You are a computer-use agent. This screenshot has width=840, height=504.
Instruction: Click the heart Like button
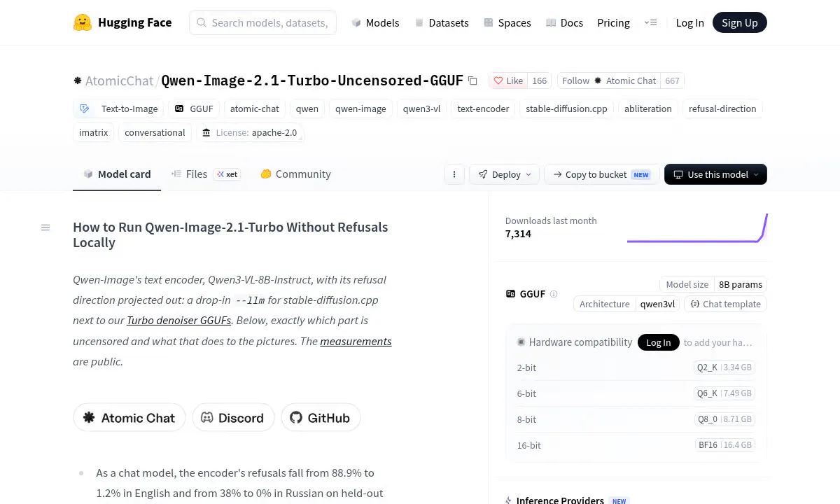[508, 80]
